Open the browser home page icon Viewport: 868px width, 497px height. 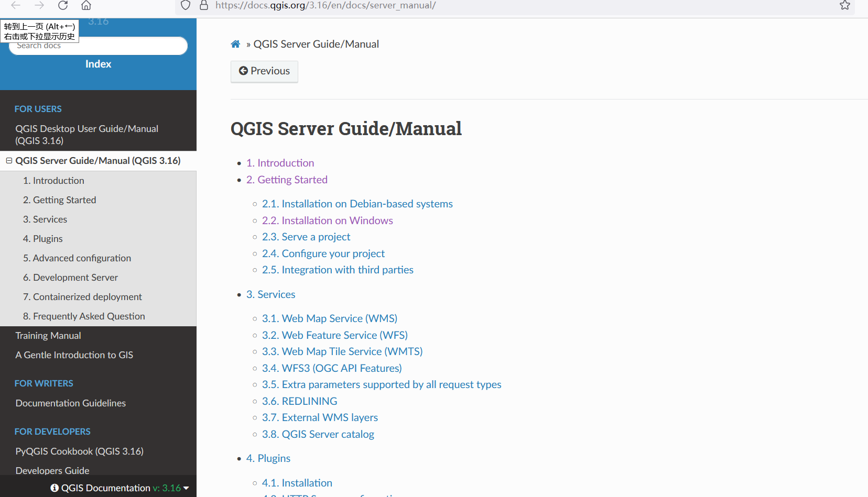pyautogui.click(x=86, y=6)
